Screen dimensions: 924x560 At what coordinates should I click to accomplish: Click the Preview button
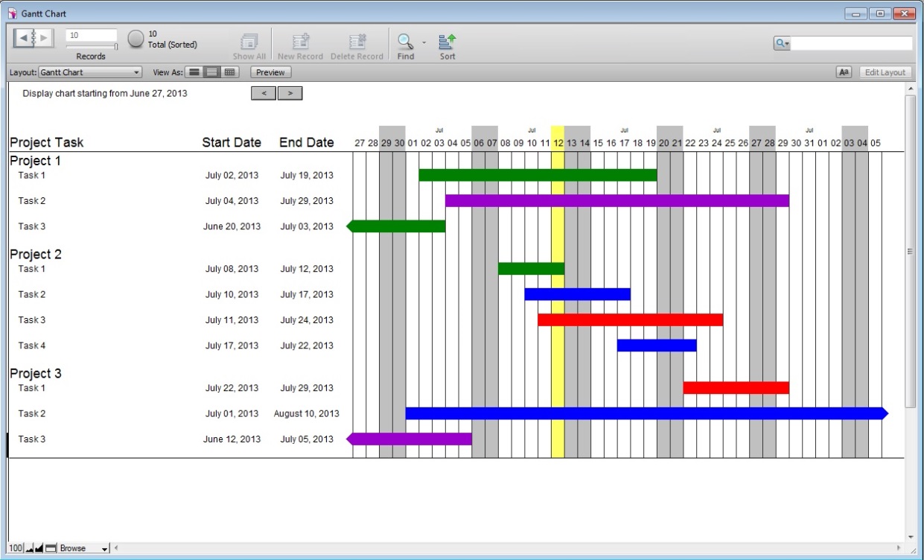[x=271, y=72]
